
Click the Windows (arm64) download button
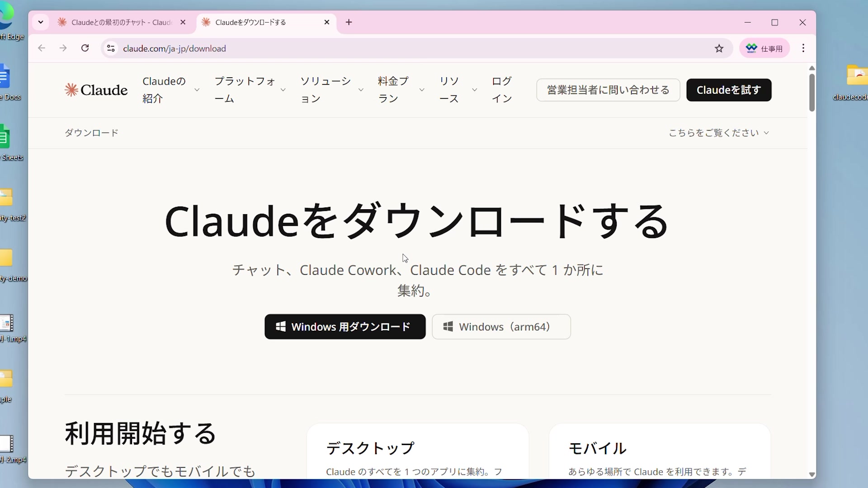click(x=501, y=327)
